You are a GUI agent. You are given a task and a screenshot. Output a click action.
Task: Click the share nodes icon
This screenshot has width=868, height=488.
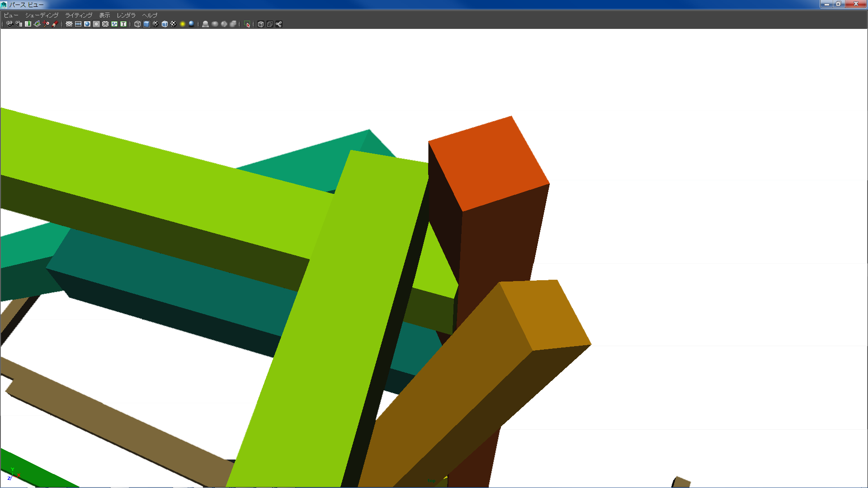(279, 24)
